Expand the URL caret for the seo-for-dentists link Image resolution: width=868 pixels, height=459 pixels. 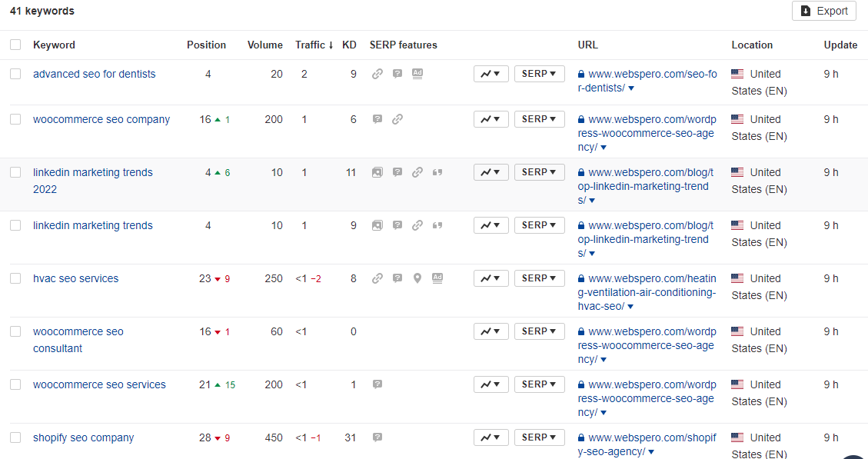(x=631, y=88)
